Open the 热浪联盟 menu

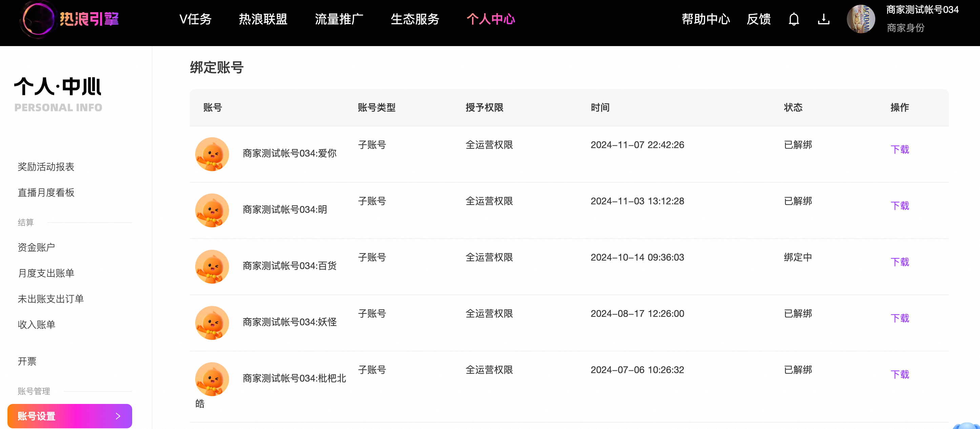pos(263,19)
